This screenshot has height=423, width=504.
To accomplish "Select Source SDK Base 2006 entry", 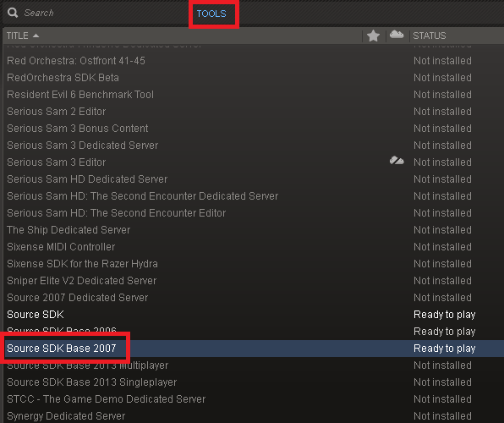I will click(62, 330).
